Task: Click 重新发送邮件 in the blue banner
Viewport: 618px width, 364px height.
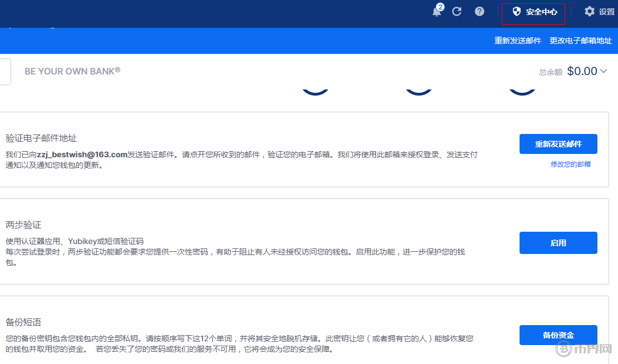Action: tap(518, 40)
